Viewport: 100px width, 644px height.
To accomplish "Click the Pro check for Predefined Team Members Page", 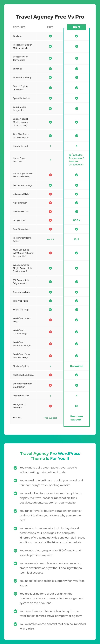I will (76, 356).
